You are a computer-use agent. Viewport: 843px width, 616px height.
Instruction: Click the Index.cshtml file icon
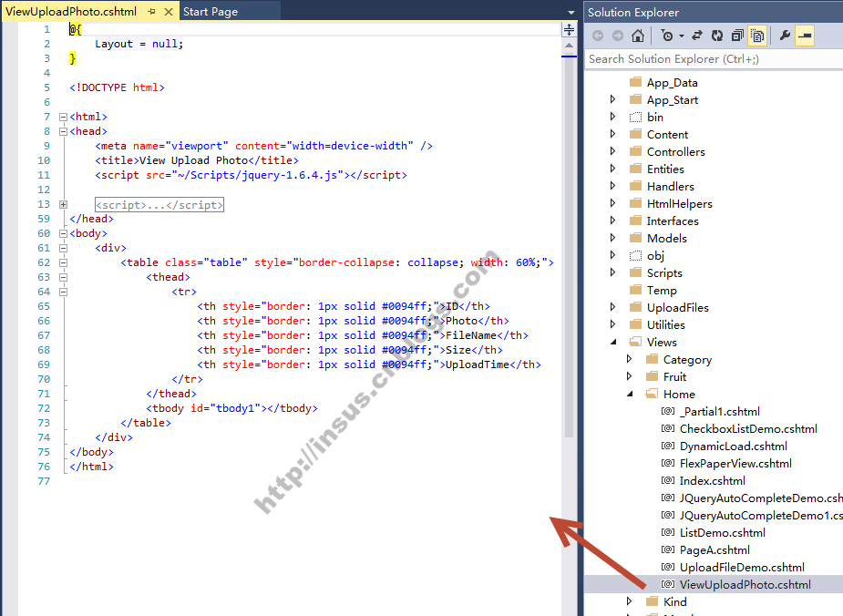coord(668,480)
